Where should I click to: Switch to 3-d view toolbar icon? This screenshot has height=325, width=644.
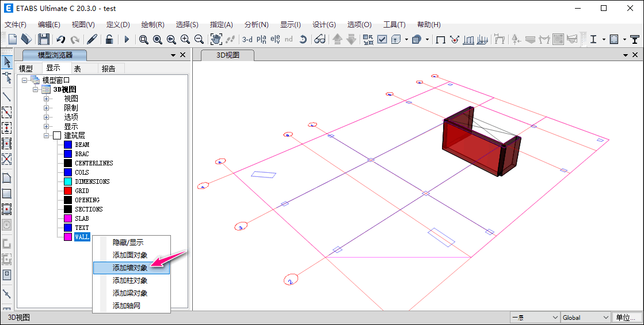click(x=247, y=39)
